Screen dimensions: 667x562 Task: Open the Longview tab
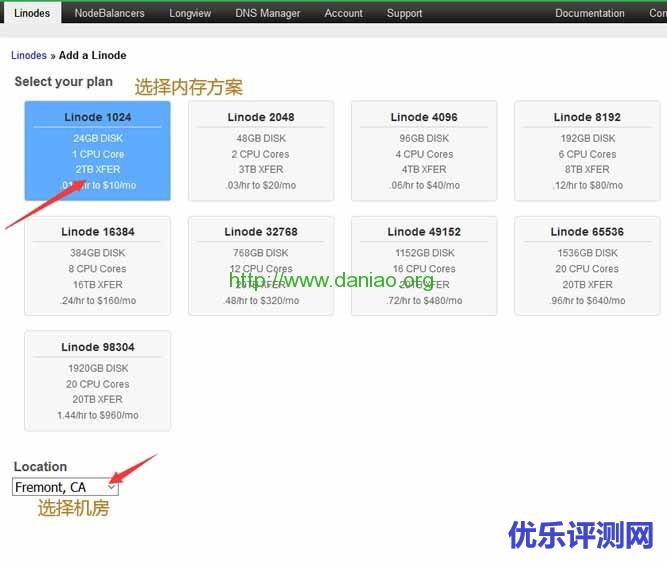click(190, 13)
